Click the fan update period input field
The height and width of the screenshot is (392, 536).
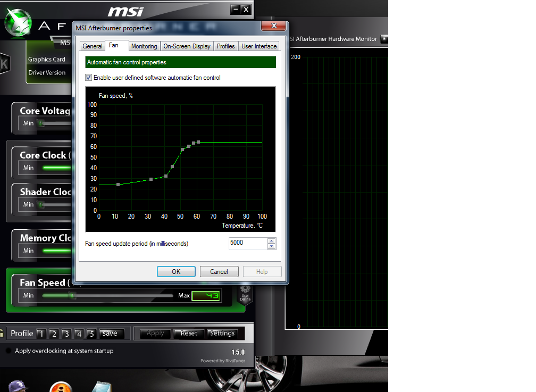coord(248,243)
